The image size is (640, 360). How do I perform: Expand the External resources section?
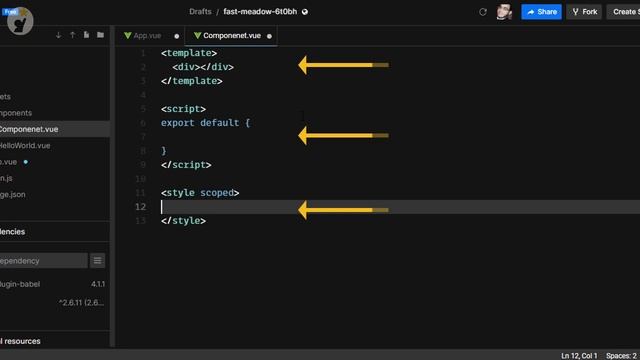click(x=55, y=341)
